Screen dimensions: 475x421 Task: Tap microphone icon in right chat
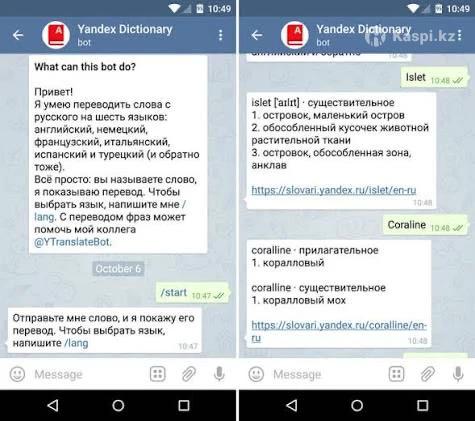458,374
